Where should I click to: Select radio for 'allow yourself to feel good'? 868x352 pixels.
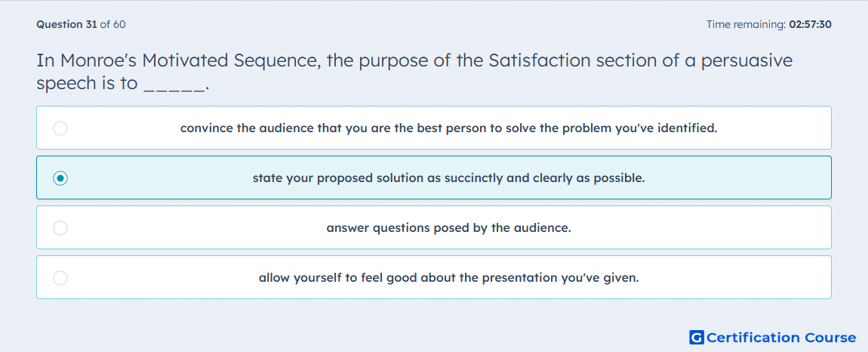(x=60, y=278)
